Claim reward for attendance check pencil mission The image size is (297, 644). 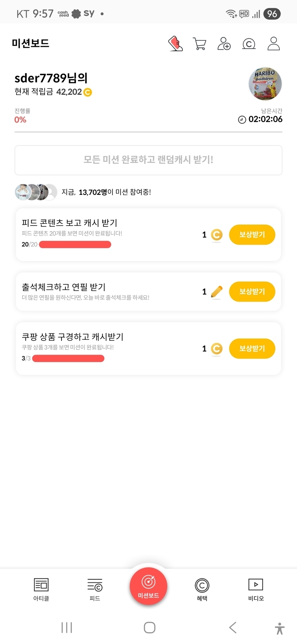pos(252,292)
